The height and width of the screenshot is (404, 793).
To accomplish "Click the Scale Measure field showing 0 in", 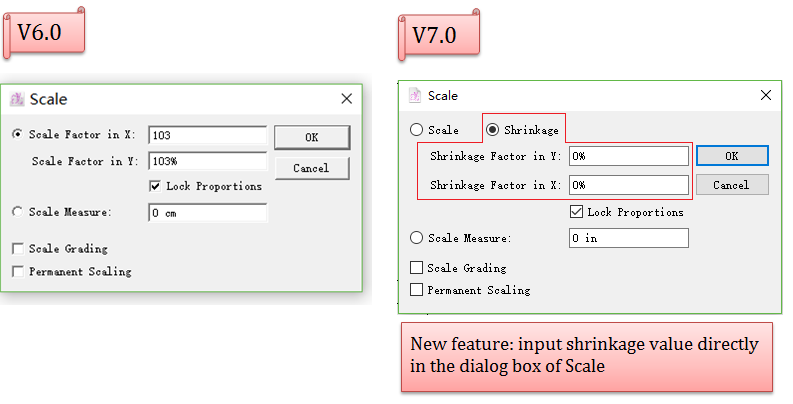I will [x=628, y=238].
